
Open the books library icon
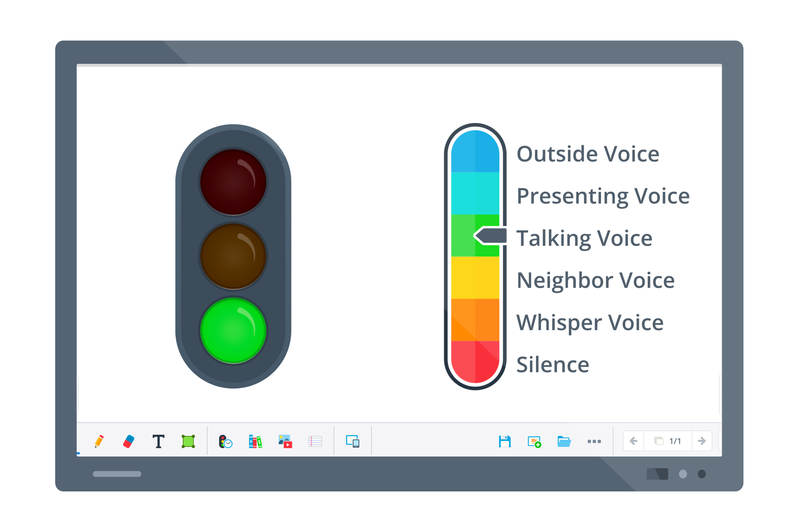pyautogui.click(x=255, y=442)
